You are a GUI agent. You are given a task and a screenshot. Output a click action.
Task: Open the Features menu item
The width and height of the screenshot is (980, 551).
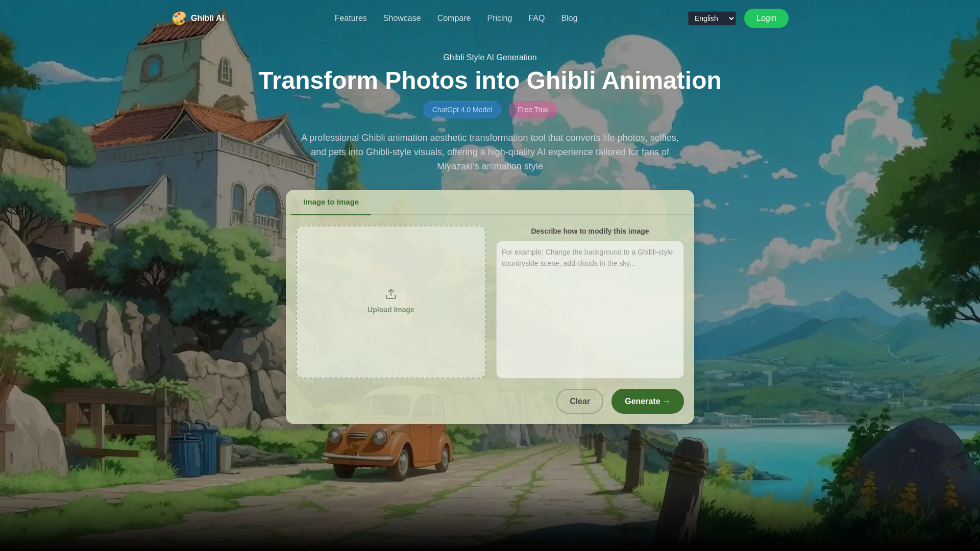[351, 18]
